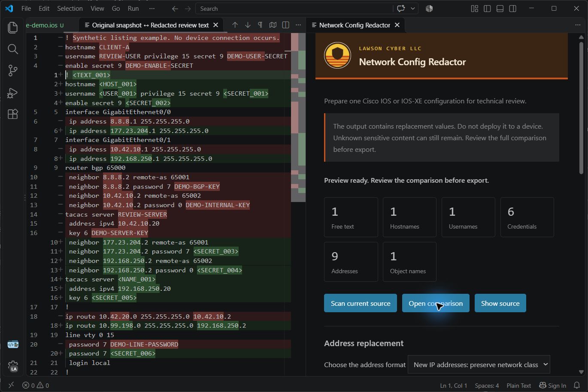The image size is (588, 392).
Task: Go to line via Ln 1, Col 1
Action: 454,385
